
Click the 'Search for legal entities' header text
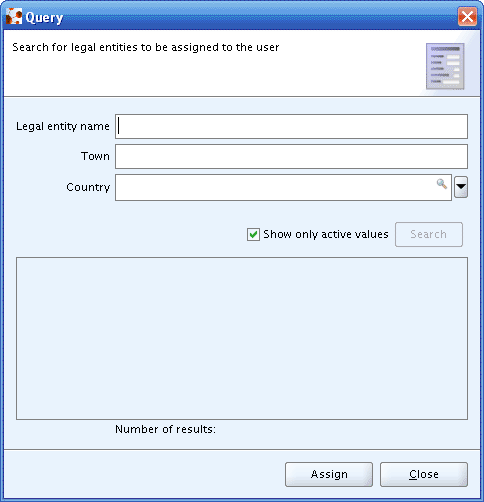click(x=146, y=48)
